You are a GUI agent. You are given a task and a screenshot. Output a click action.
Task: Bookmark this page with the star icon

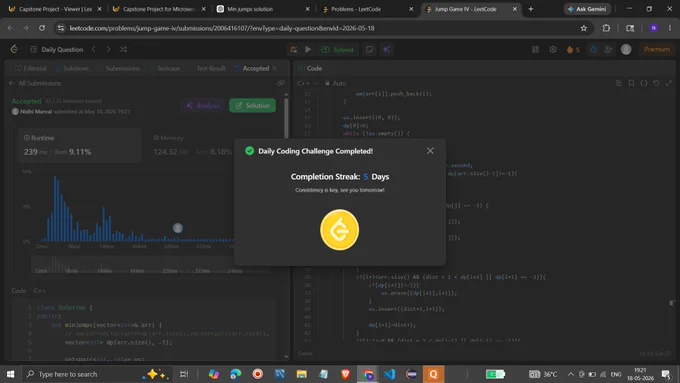[584, 28]
